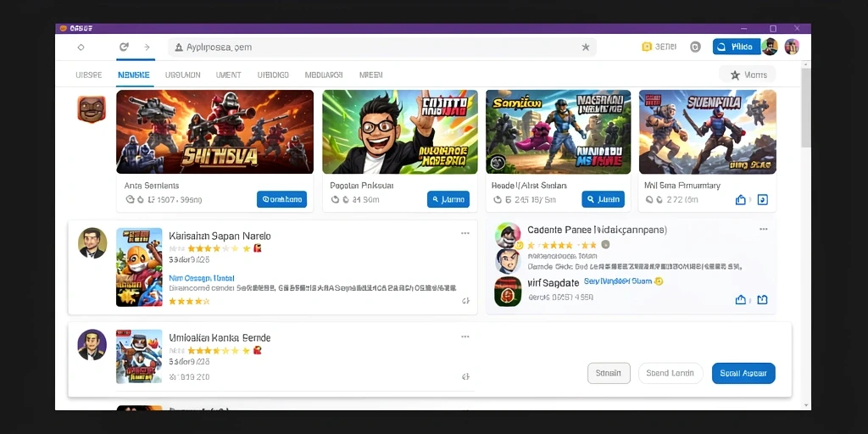Switch to the UIBIDIGO tab
This screenshot has width=868, height=434.
(x=273, y=75)
